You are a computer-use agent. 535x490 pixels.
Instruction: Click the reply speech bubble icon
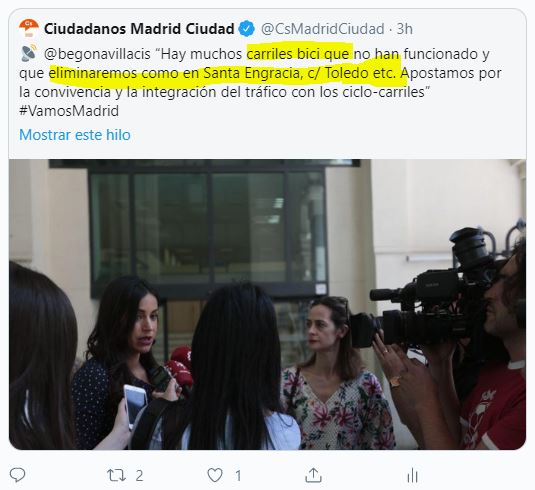tap(17, 475)
